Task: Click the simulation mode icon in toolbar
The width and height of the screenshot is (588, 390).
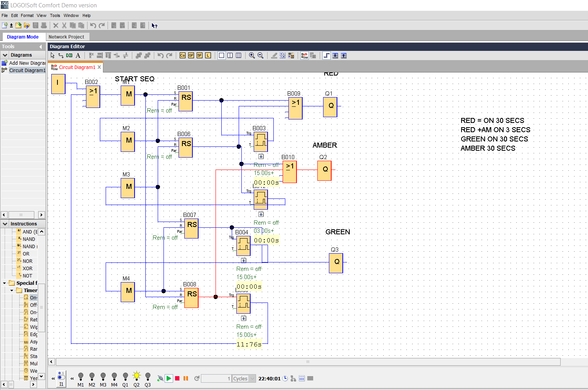Action: point(305,55)
